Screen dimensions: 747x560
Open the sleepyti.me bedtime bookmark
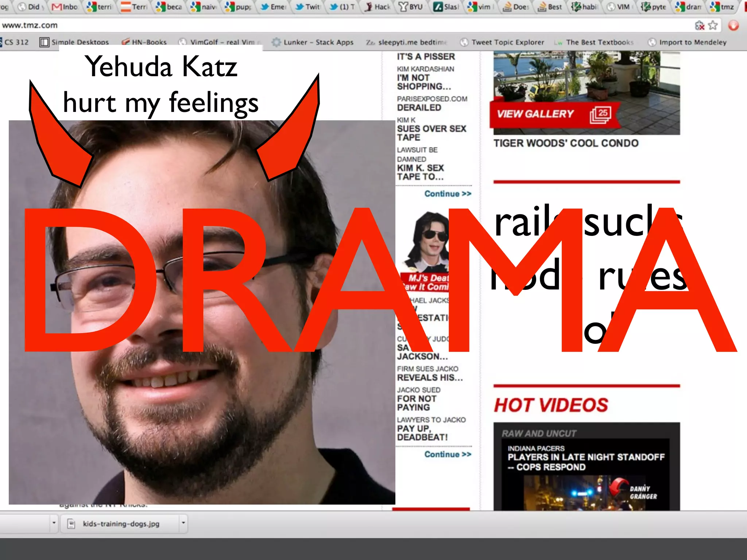(406, 42)
